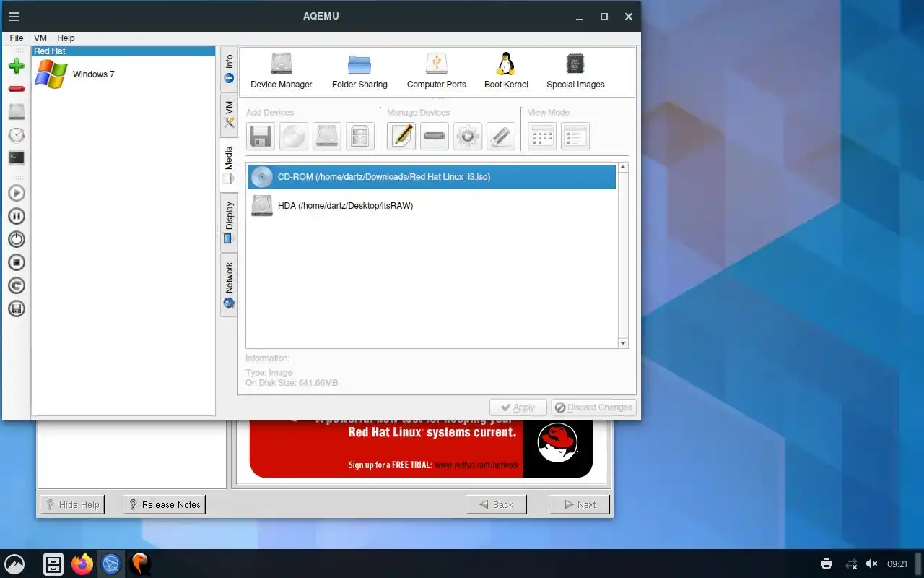Image resolution: width=924 pixels, height=578 pixels.
Task: Select the Red Hat virtual machine
Action: click(123, 51)
